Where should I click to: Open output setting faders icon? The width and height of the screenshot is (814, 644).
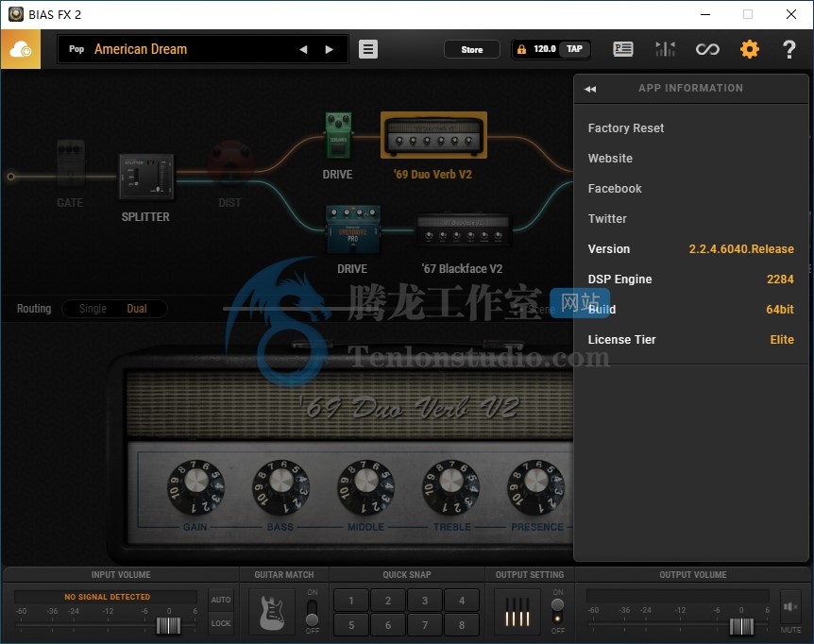coord(517,611)
